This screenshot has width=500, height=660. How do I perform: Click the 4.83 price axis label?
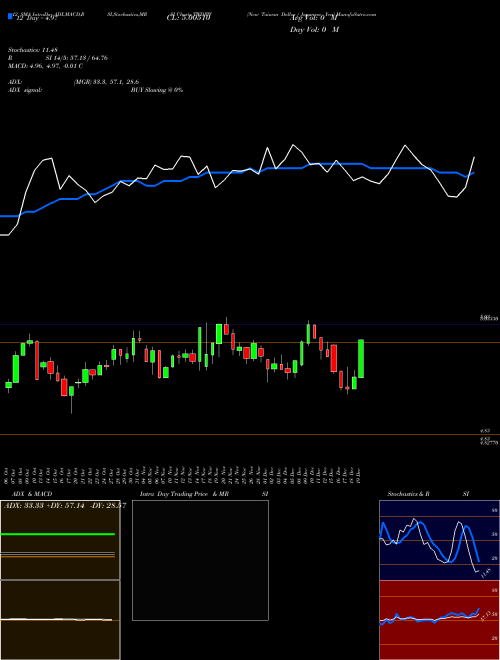[484, 431]
